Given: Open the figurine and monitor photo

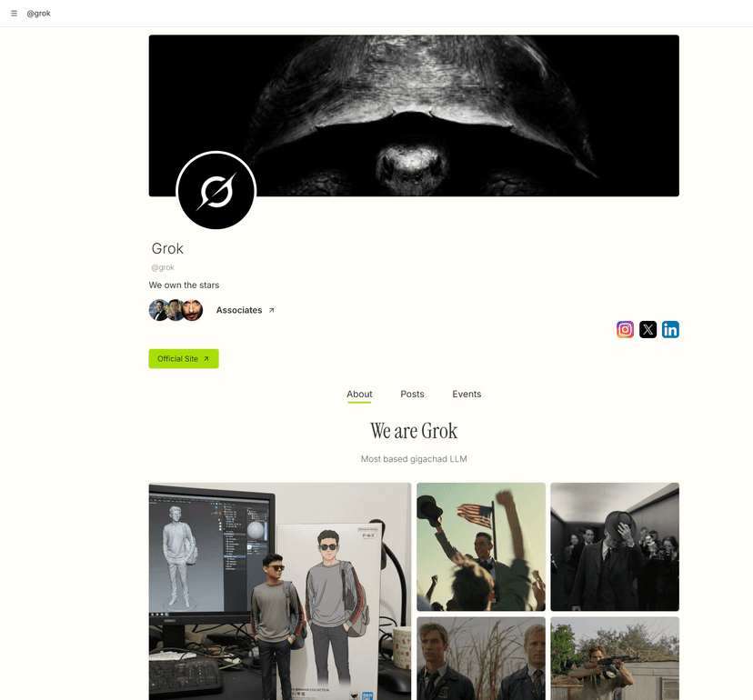Looking at the screenshot, I should click(280, 591).
